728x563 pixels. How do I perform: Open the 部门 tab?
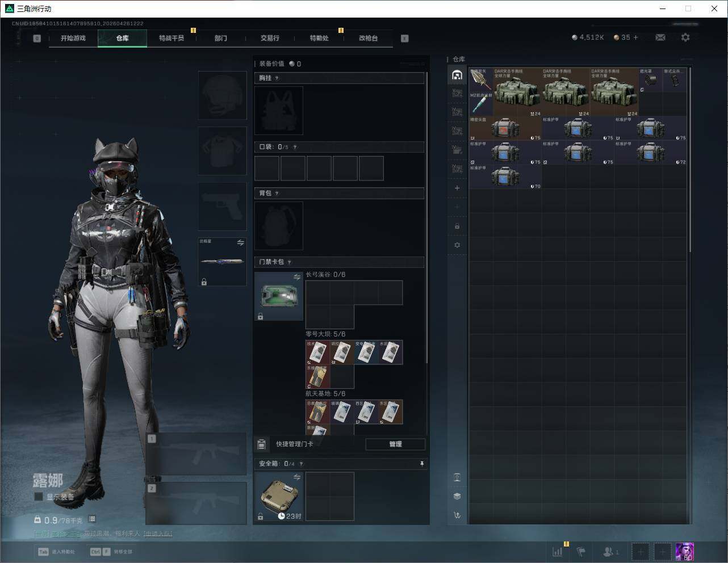(220, 38)
